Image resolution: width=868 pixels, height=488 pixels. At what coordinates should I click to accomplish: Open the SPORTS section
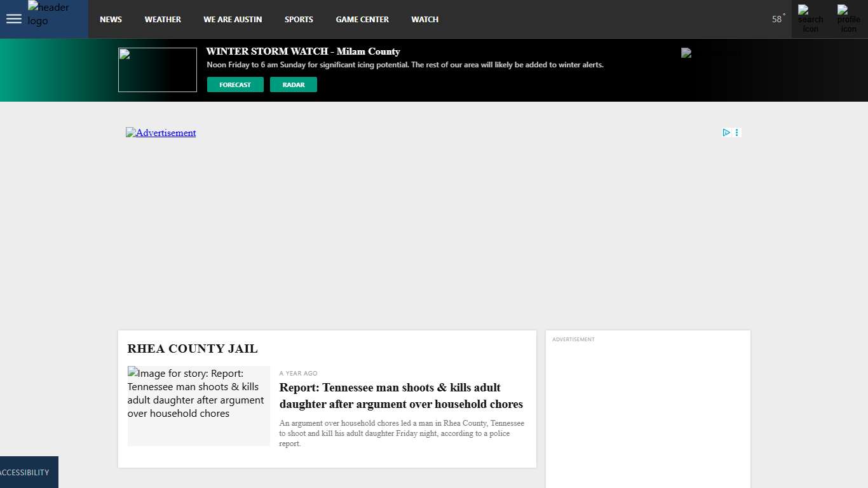point(299,20)
